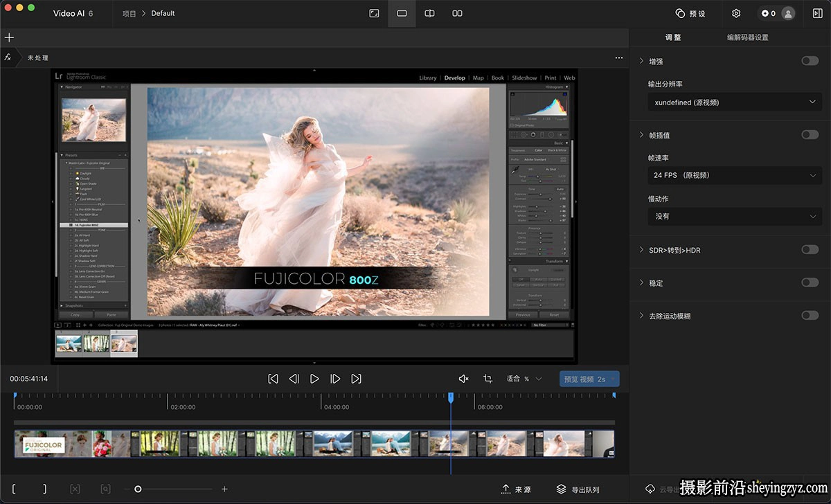Viewport: 831px width, 504px height.
Task: Open the 适合 % zoom dropdown
Action: [524, 379]
